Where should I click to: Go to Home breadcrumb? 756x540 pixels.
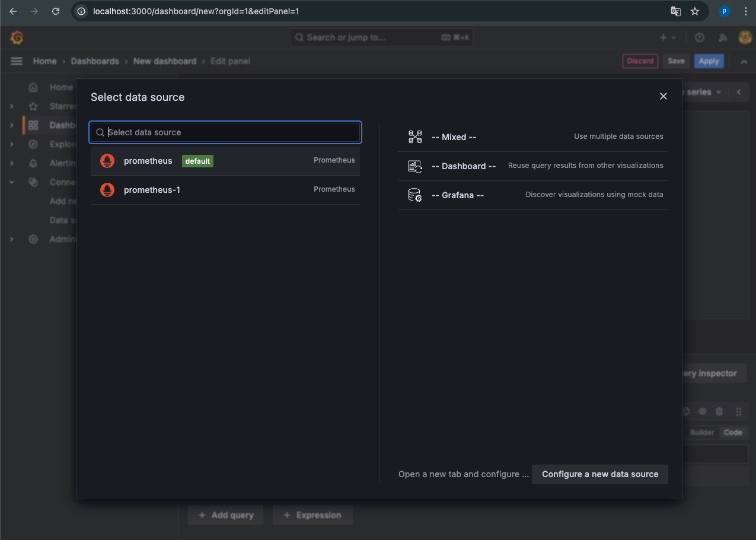(44, 61)
